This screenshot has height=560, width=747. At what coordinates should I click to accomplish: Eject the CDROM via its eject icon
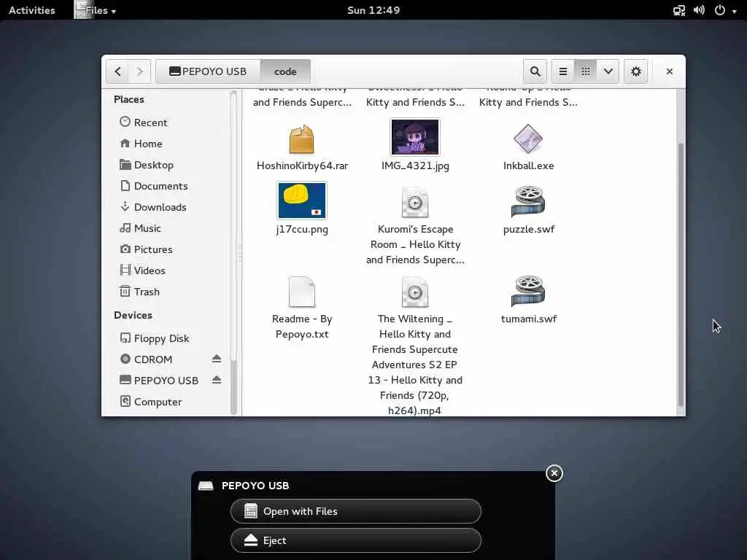pos(217,359)
